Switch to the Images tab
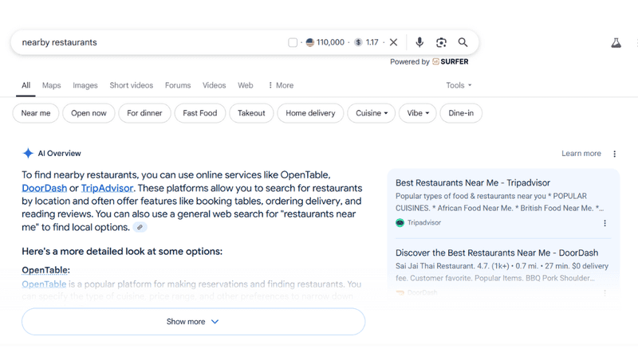 (85, 85)
